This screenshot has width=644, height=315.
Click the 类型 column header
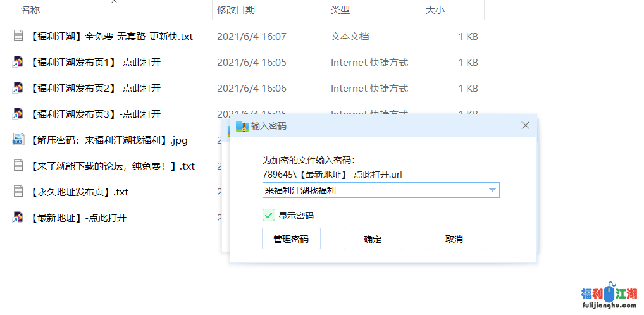[340, 10]
